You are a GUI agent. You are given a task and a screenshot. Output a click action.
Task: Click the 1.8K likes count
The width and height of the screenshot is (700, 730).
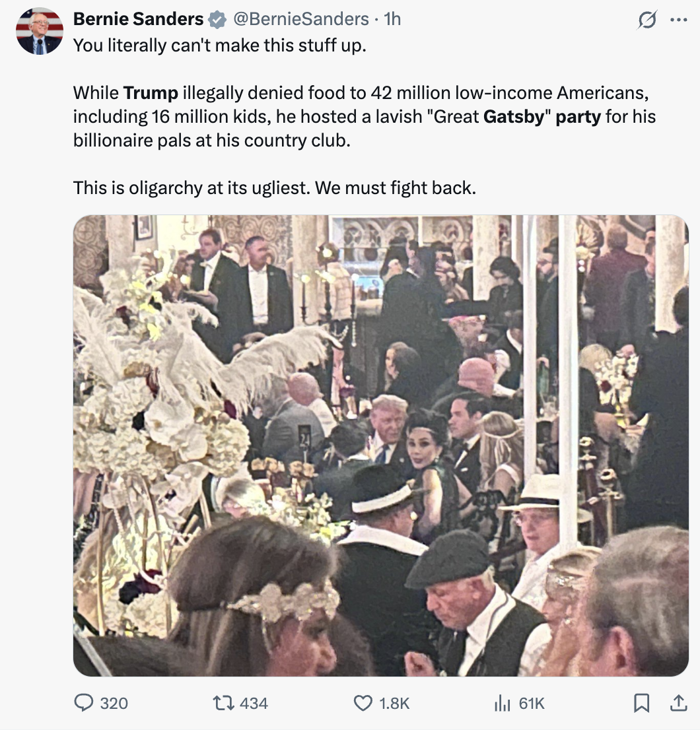pyautogui.click(x=395, y=704)
